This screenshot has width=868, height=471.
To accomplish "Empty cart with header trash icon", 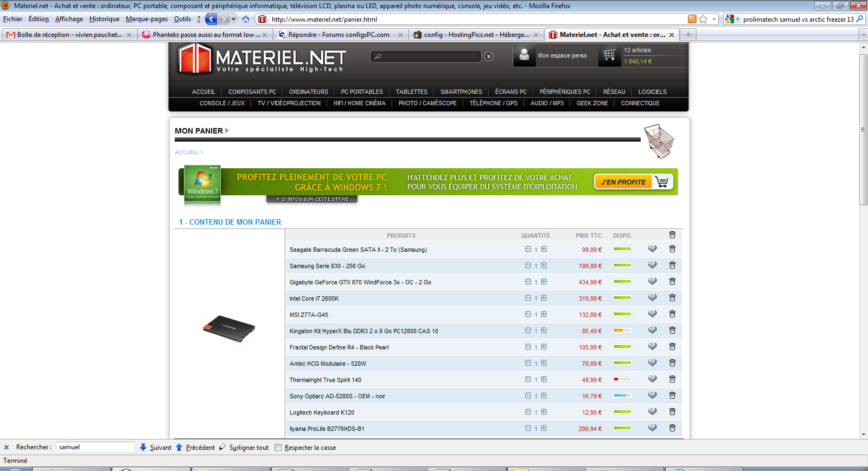I will (x=672, y=235).
